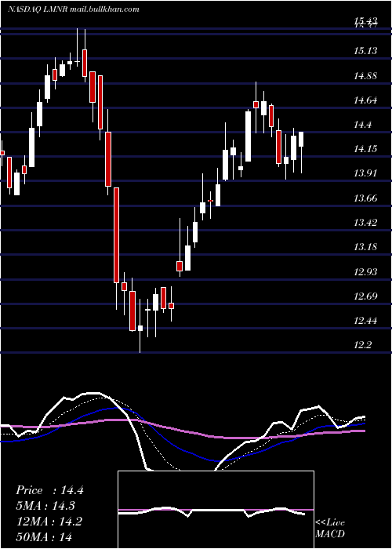Click the 14.88 price axis label
The height and width of the screenshot is (549, 392).
(x=365, y=75)
